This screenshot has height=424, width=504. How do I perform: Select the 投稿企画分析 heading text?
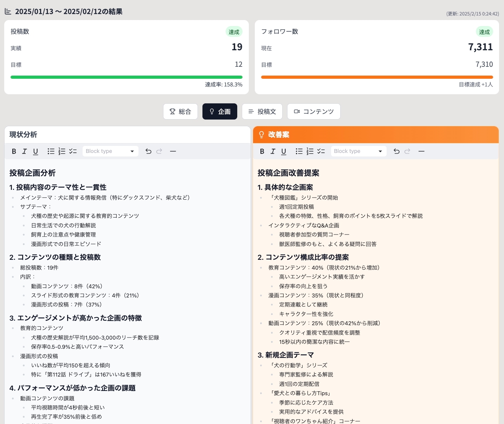(32, 173)
